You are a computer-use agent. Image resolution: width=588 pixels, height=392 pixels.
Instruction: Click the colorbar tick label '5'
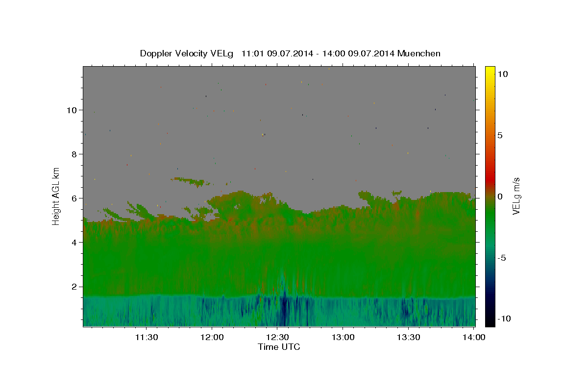pos(500,135)
